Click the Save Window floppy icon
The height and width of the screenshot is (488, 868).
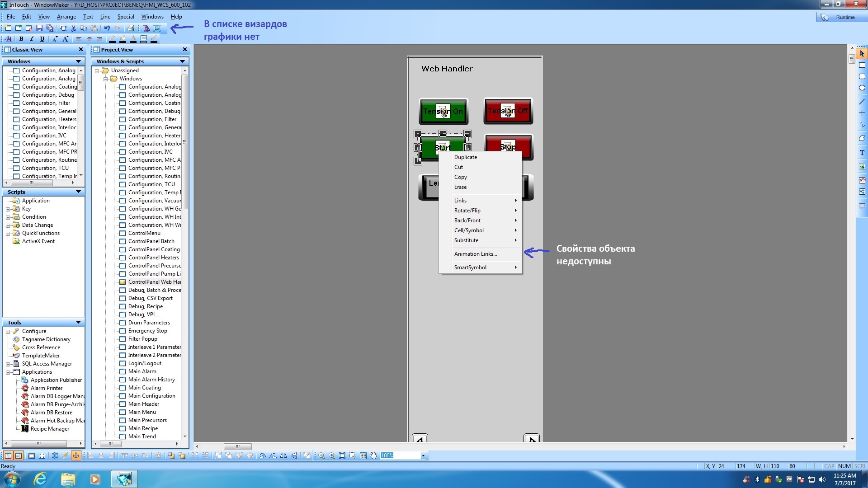click(39, 28)
